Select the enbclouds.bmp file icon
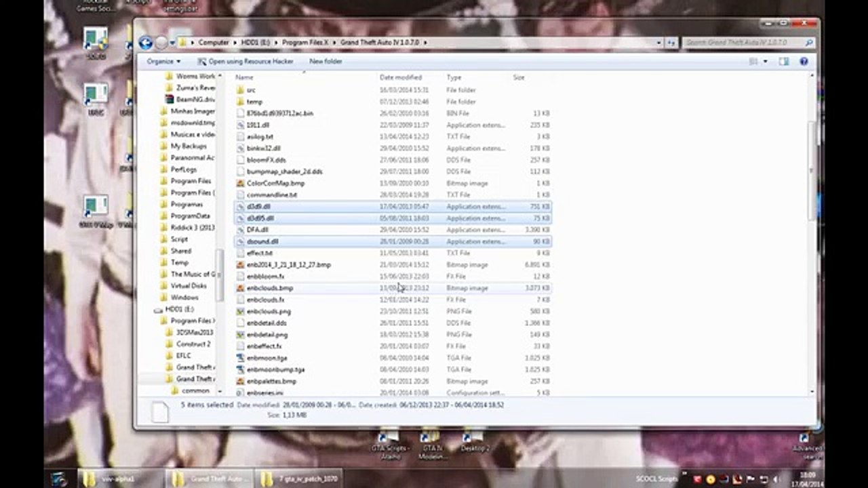Viewport: 868px width, 488px height. coord(239,288)
